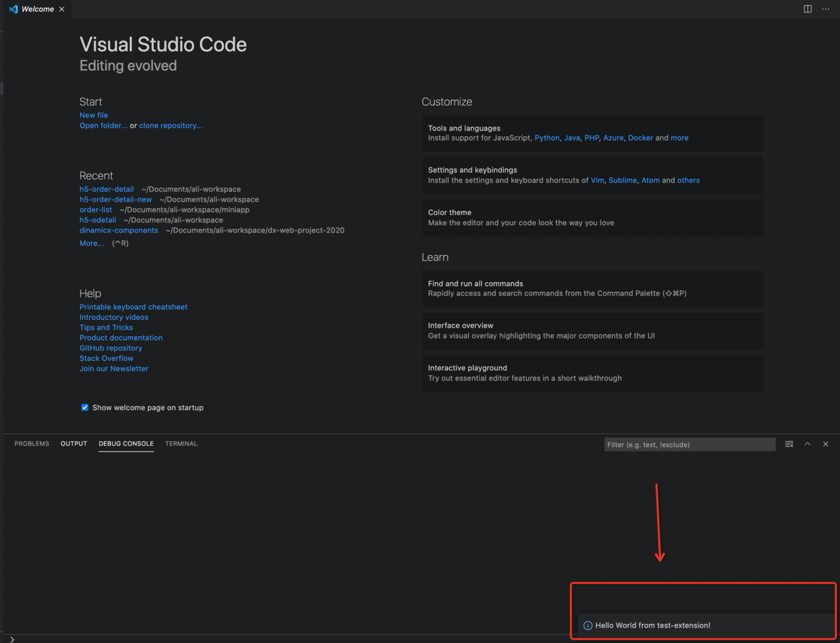
Task: Open the Interface overview card
Action: point(592,331)
